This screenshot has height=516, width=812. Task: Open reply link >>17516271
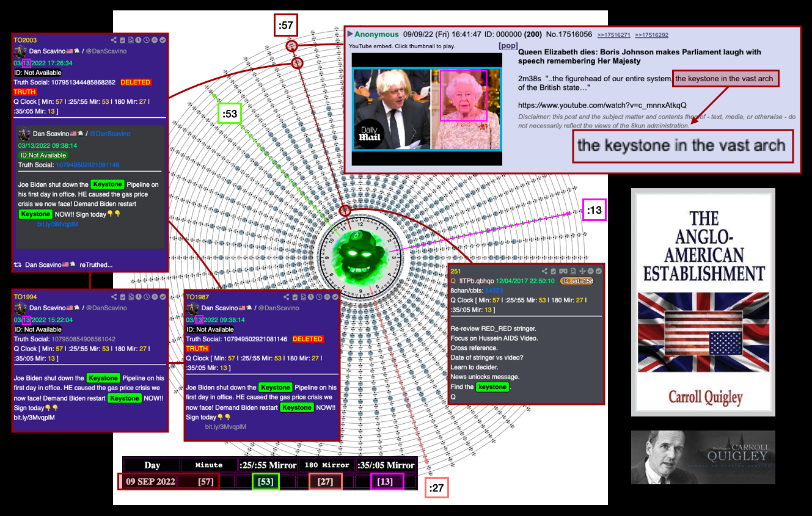613,35
